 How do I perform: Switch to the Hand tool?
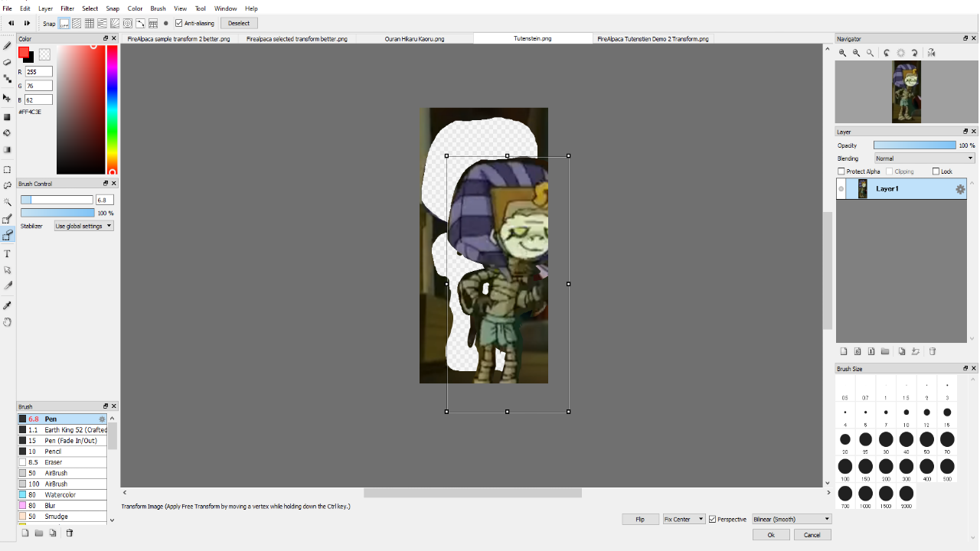click(8, 322)
